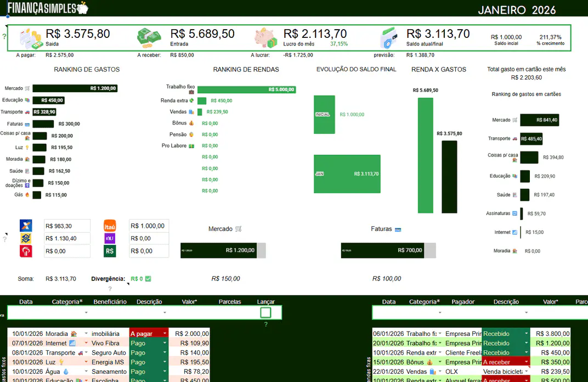Click the question mark below Lançar checkbox
588x382 pixels.
(x=265, y=324)
